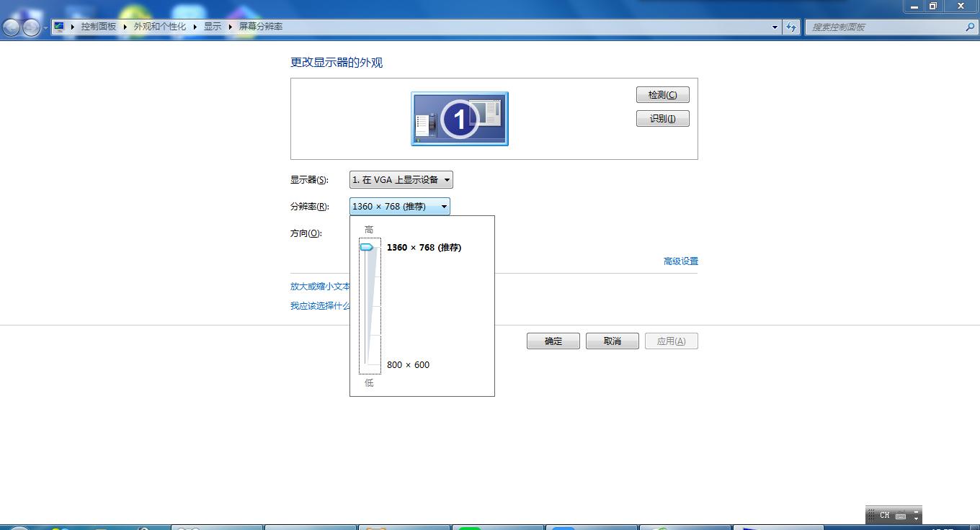The image size is (980, 530).
Task: Open the 显示 breadcrumb item
Action: (x=213, y=27)
